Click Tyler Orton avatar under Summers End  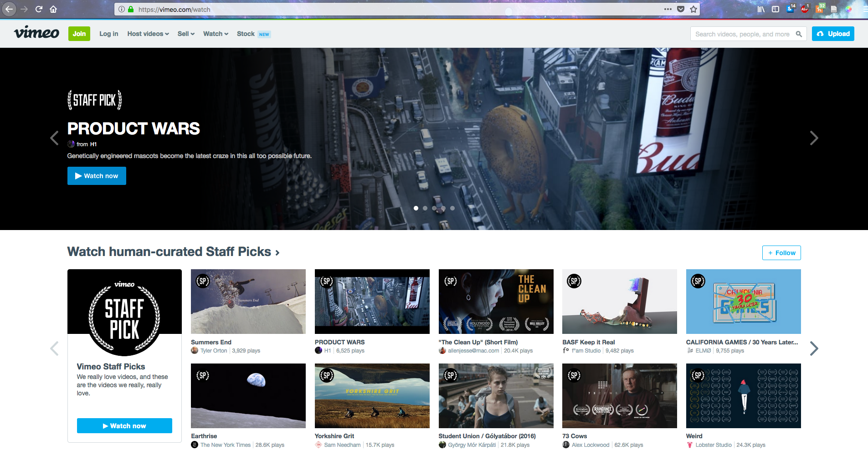(x=195, y=350)
